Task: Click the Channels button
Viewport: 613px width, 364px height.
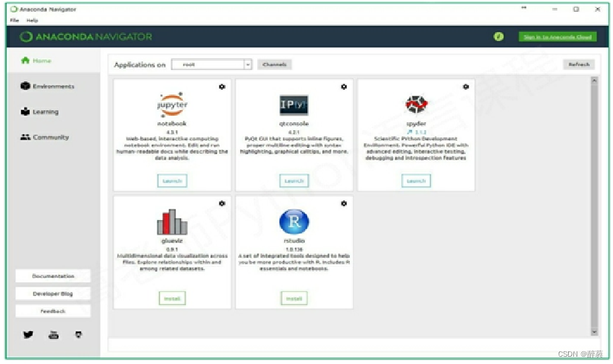Action: [x=274, y=65]
